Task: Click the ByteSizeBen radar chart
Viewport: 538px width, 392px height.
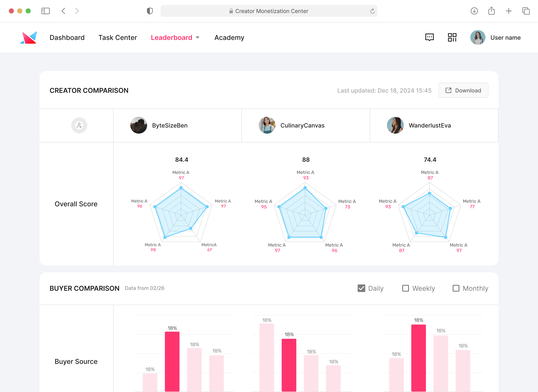Action: point(181,212)
